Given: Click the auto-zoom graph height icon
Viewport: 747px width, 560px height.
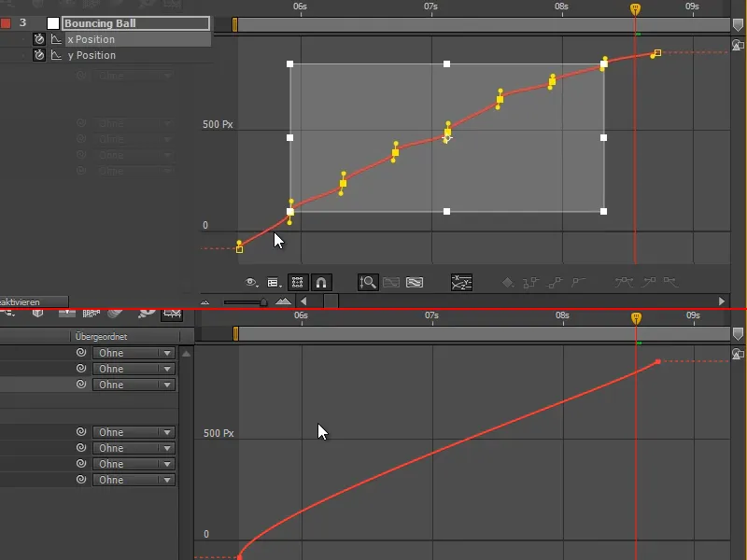Looking at the screenshot, I should [367, 282].
